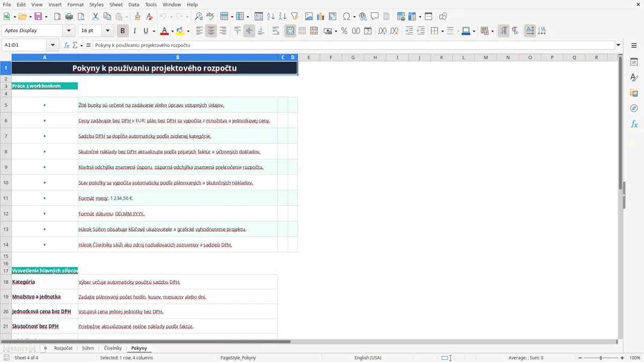644x362 pixels.
Task: Toggle Bold formatting
Action: click(123, 31)
